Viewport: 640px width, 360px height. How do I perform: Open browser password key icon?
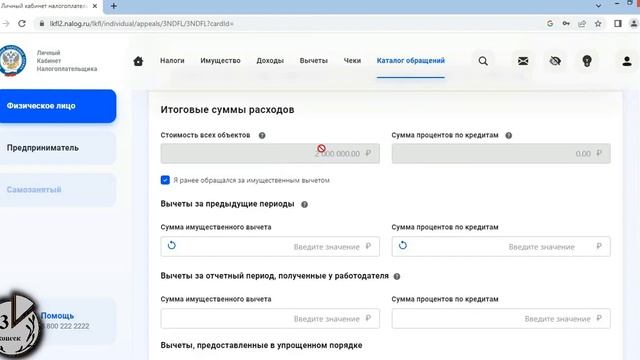click(566, 24)
